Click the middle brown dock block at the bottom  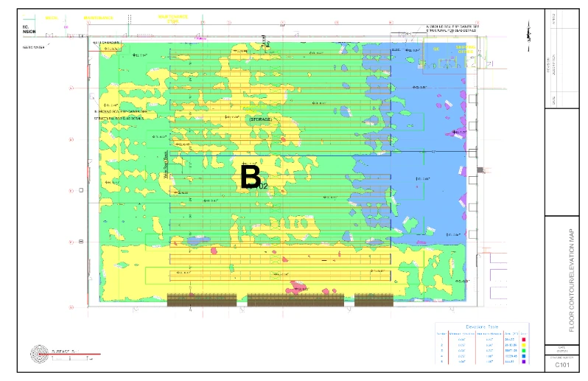[x=295, y=300]
